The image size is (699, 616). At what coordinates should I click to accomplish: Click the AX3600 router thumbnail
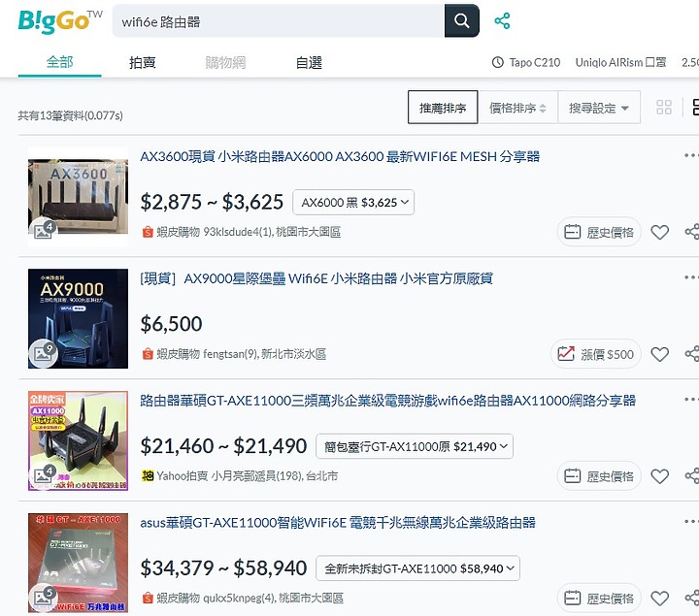pyautogui.click(x=78, y=197)
